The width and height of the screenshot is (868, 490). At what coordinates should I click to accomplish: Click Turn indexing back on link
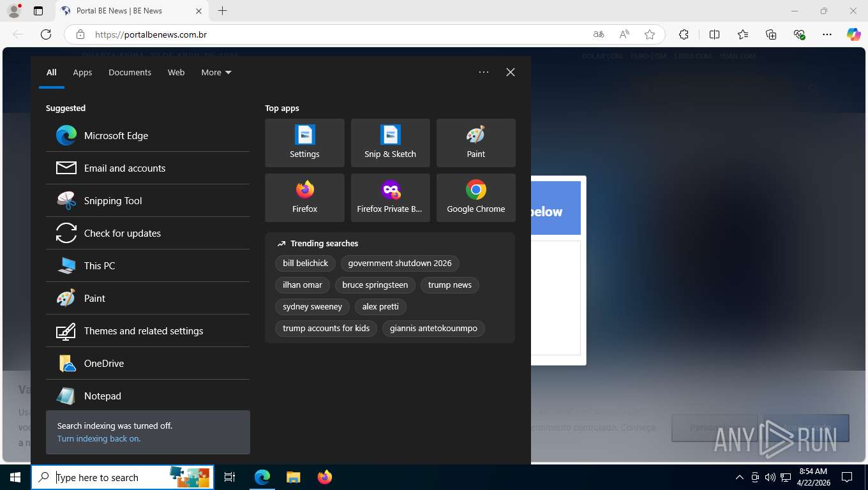tap(99, 438)
